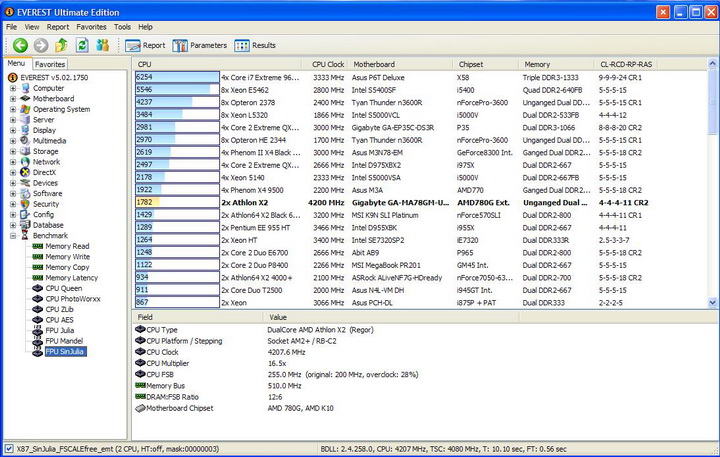This screenshot has width=720, height=457.
Task: Toggle the X87_SinJulia status bar checkbox
Action: (x=9, y=449)
